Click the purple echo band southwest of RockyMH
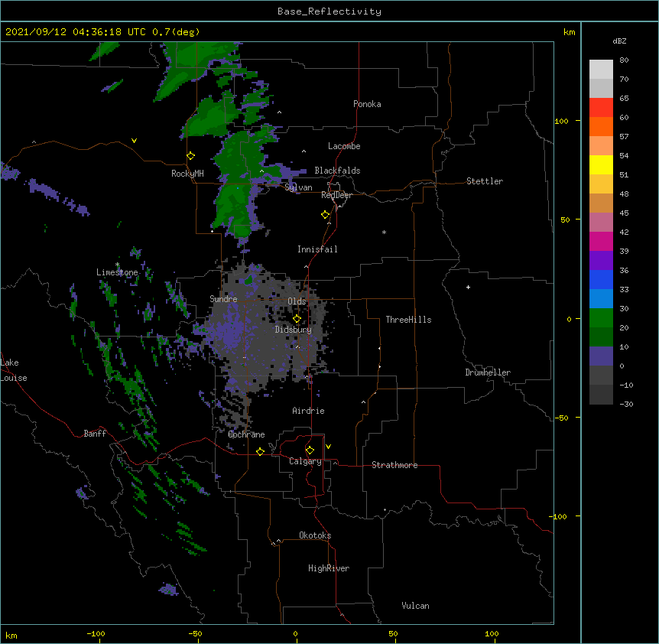Image resolution: width=659 pixels, height=644 pixels. click(x=59, y=197)
